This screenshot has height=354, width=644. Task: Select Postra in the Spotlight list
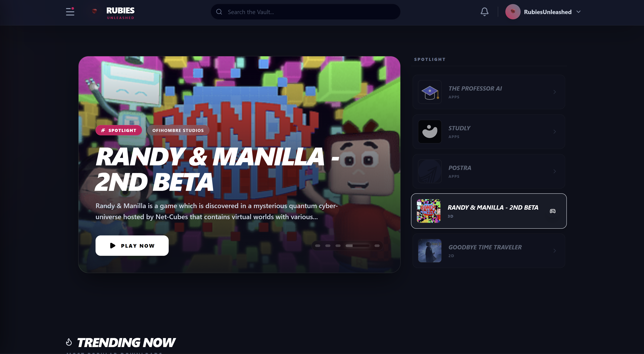(x=489, y=171)
